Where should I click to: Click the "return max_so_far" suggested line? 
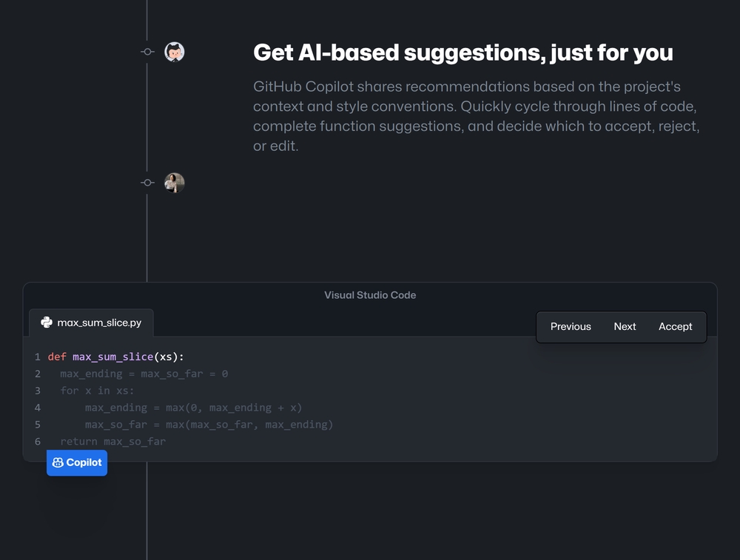(113, 442)
